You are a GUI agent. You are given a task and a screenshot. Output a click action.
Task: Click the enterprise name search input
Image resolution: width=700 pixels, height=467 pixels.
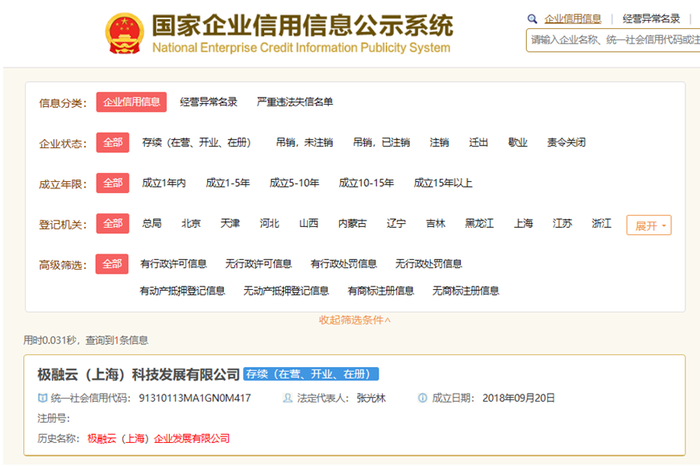click(x=612, y=40)
